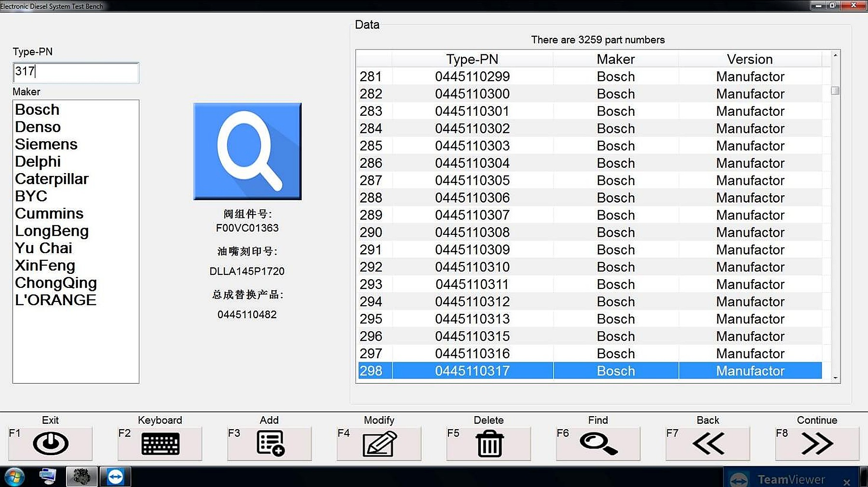Select Caterpillar in the Maker list
The image size is (868, 487).
(x=52, y=179)
